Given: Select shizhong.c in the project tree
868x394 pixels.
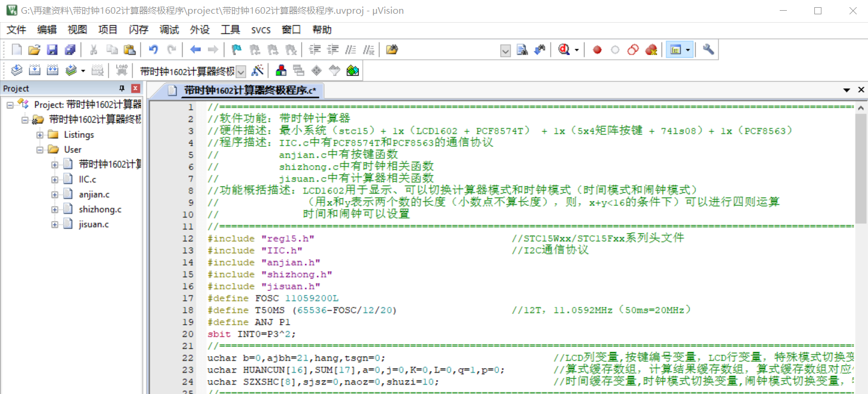Looking at the screenshot, I should pyautogui.click(x=100, y=210).
